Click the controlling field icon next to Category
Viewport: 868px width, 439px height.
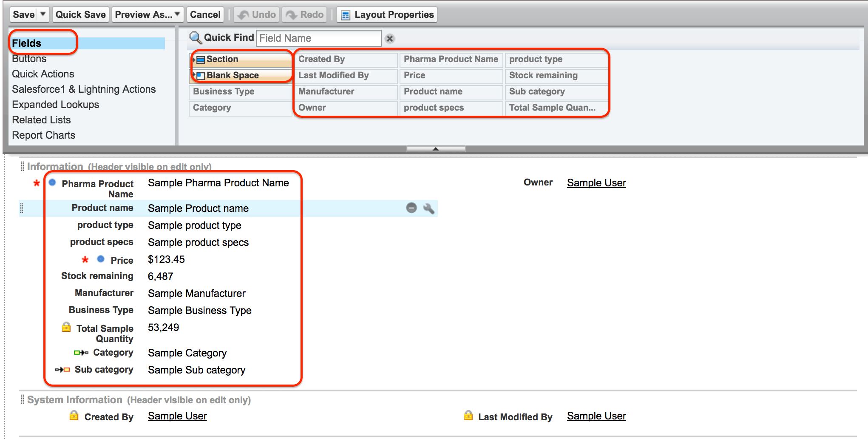[x=81, y=353]
